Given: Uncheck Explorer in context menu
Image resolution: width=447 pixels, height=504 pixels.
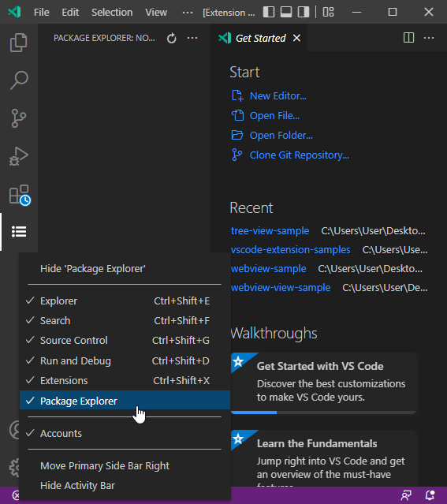Looking at the screenshot, I should click(x=125, y=301).
